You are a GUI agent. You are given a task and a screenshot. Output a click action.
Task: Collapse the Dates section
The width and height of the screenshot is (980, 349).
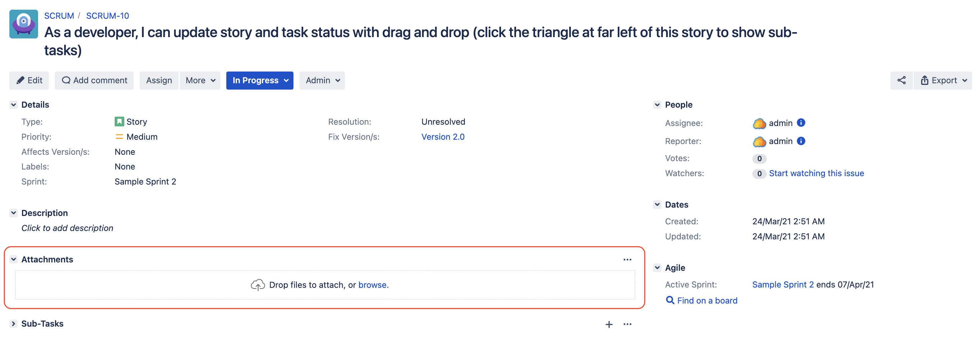tap(657, 204)
